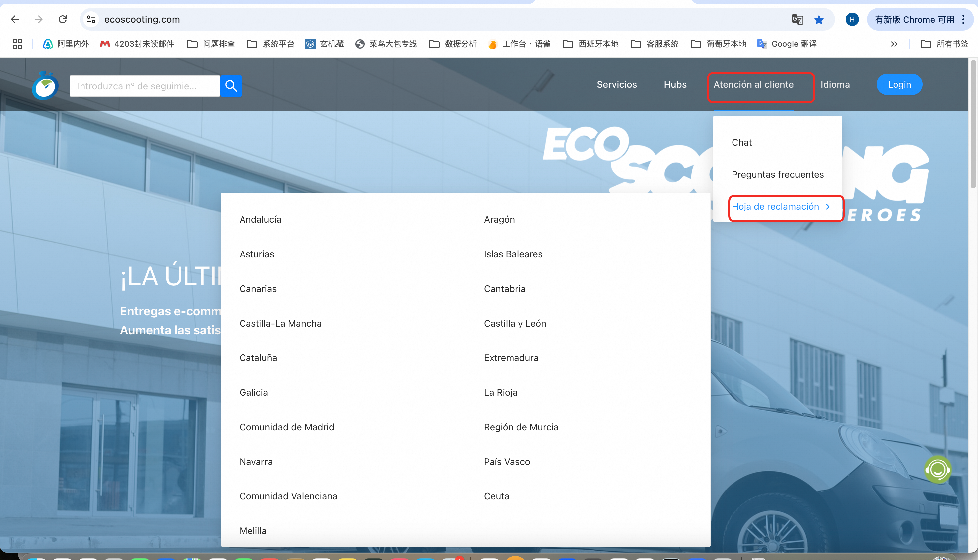Click the bookmark star icon
The image size is (978, 560).
(819, 19)
